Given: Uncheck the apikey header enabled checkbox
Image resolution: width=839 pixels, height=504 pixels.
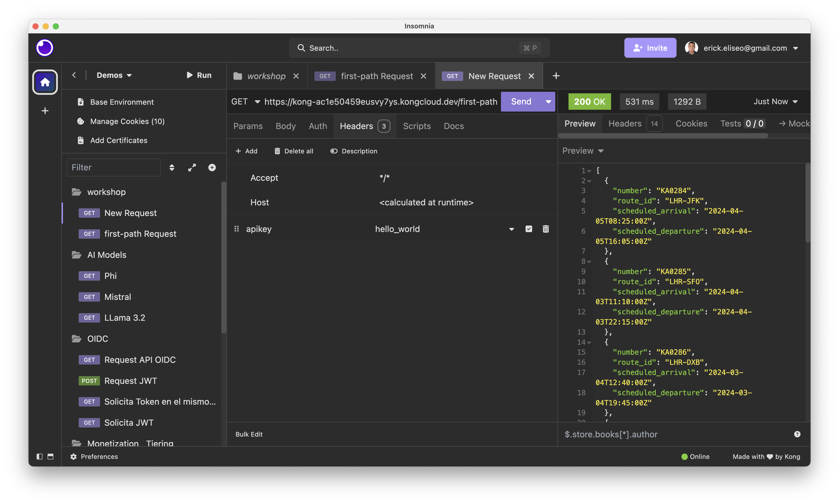Looking at the screenshot, I should coord(529,229).
